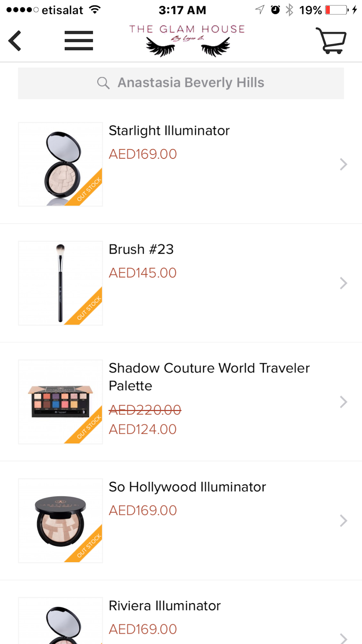Tap the Wi-Fi status icon
362x644 pixels.
[x=95, y=10]
